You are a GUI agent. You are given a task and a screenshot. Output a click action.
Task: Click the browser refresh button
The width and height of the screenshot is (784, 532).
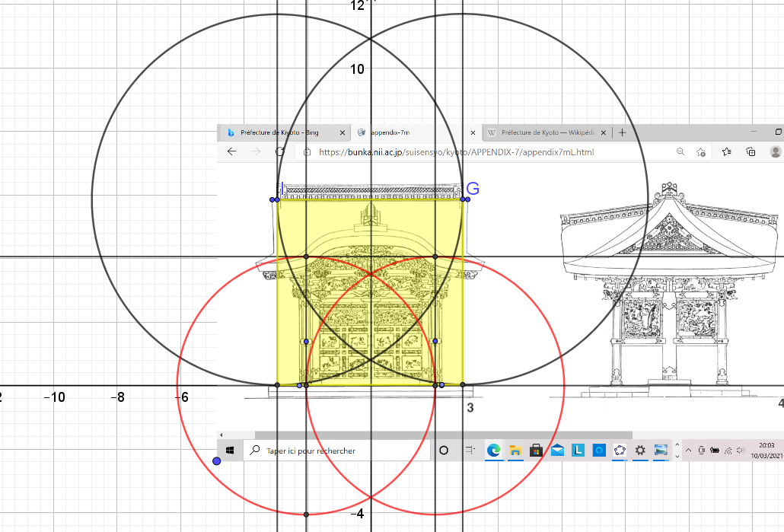point(280,151)
